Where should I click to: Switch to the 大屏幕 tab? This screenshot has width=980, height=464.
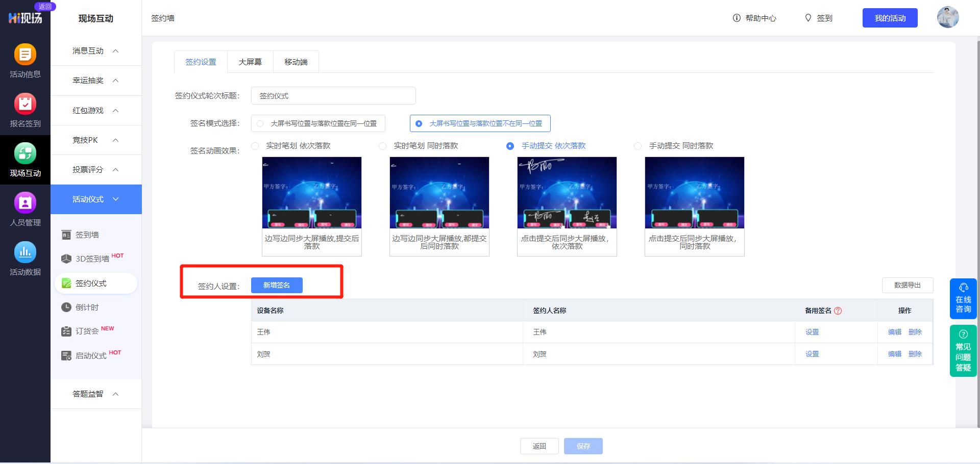250,61
